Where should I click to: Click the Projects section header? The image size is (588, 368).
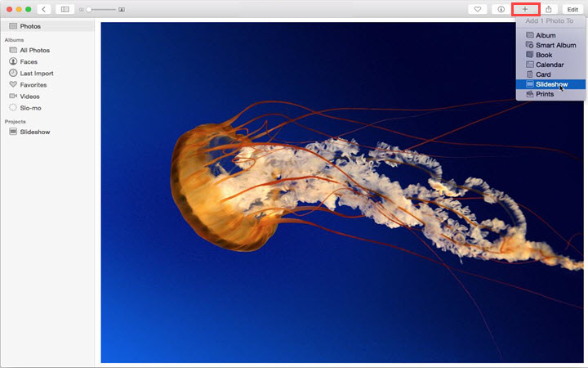click(x=15, y=122)
